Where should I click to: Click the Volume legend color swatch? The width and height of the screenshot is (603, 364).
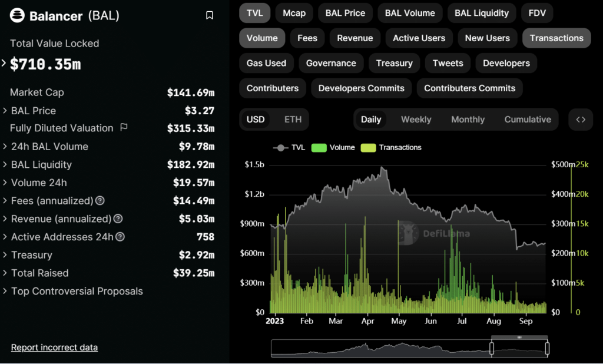coord(319,148)
